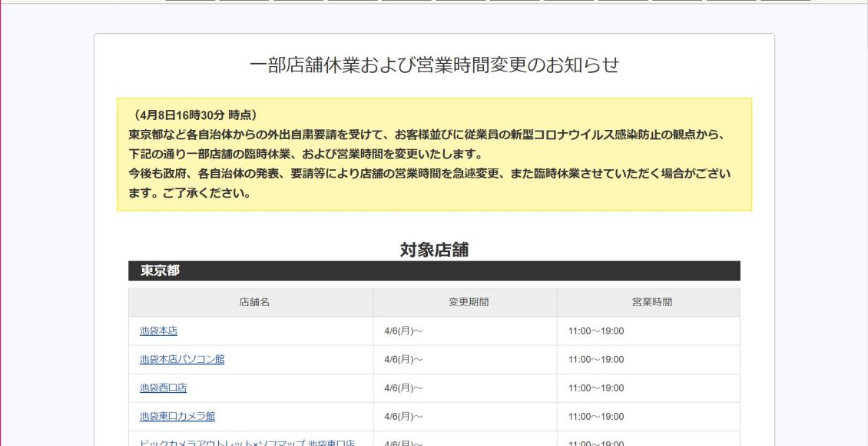The height and width of the screenshot is (446, 868).
Task: Click the 東京都 section header bar
Action: pyautogui.click(x=434, y=271)
